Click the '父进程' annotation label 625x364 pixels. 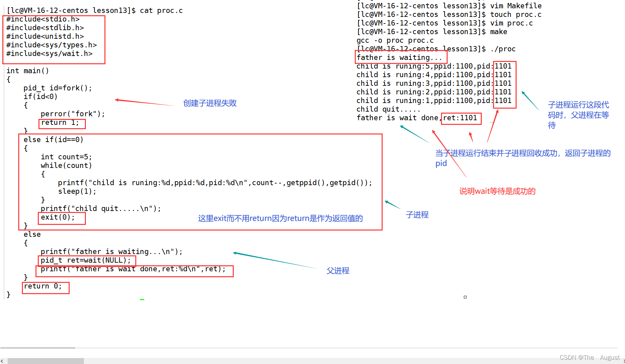[x=338, y=271]
